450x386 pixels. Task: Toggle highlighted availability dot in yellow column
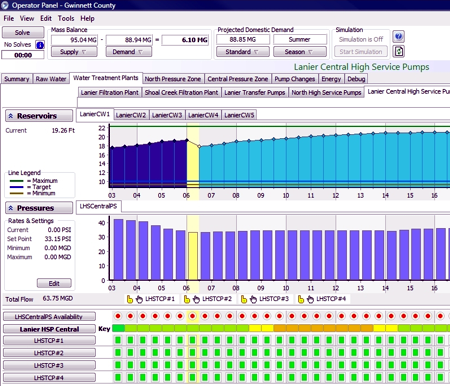pyautogui.click(x=192, y=316)
